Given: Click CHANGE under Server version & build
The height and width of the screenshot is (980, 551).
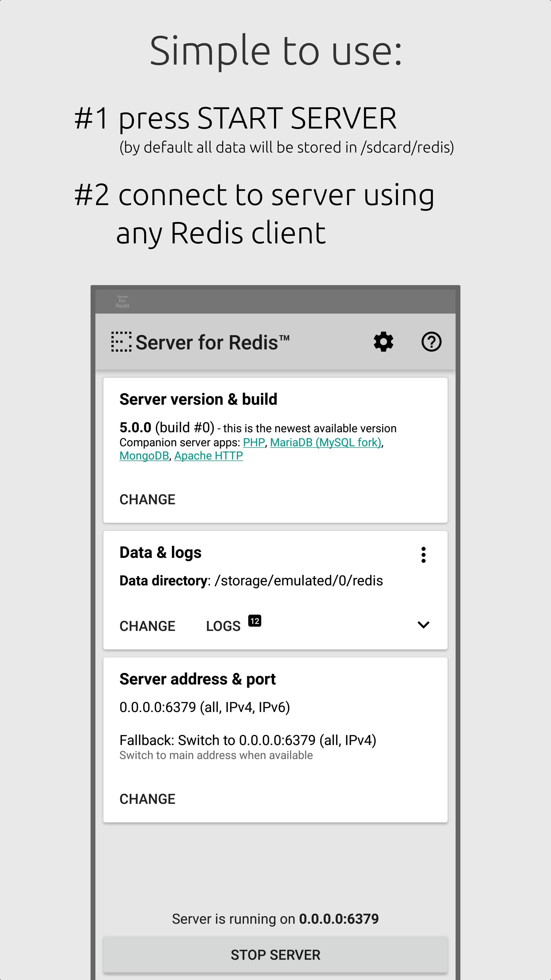Looking at the screenshot, I should (147, 499).
